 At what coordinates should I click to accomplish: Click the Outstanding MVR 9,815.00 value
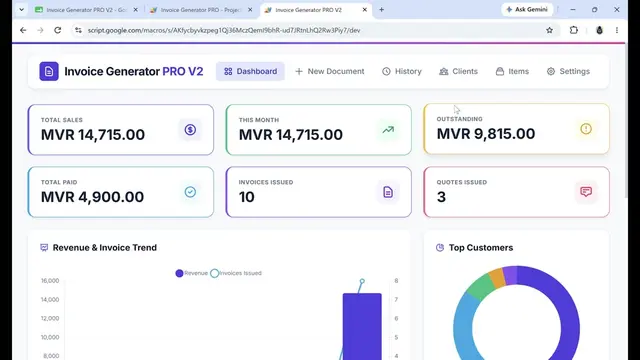(x=486, y=134)
